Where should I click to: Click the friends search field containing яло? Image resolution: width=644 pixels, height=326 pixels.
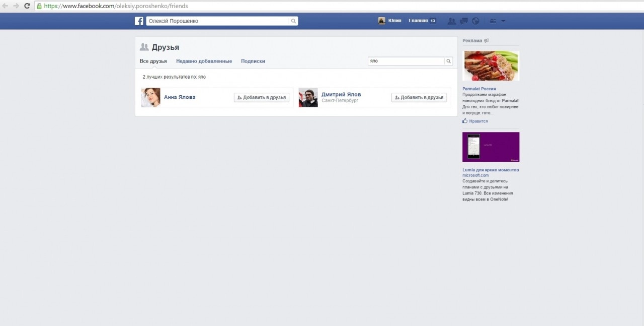[x=406, y=61]
